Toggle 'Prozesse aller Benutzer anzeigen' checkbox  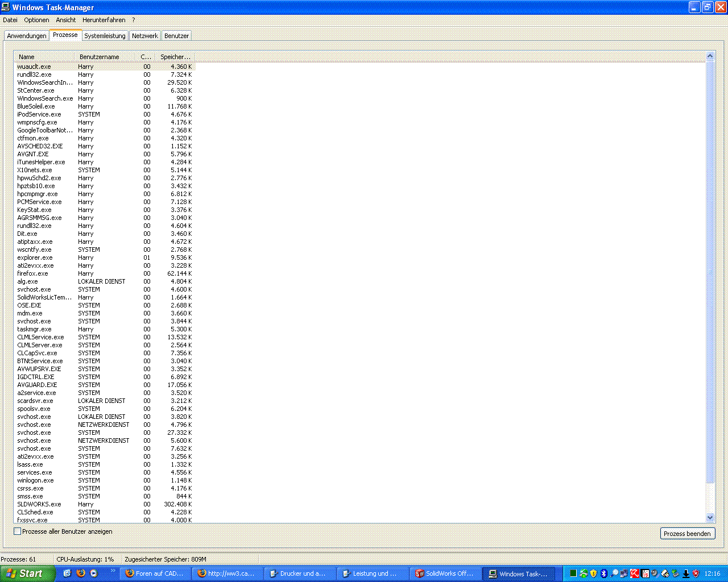pyautogui.click(x=18, y=531)
